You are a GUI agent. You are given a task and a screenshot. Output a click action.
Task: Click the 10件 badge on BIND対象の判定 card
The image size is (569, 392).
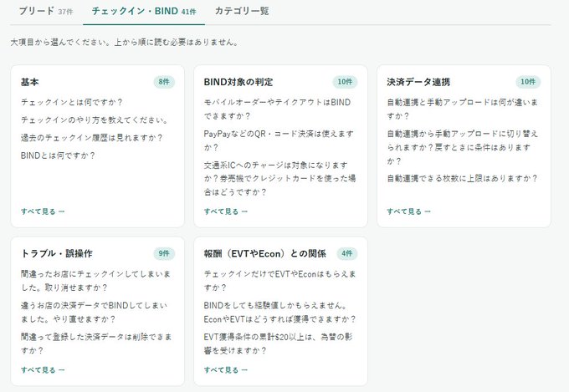pos(345,82)
